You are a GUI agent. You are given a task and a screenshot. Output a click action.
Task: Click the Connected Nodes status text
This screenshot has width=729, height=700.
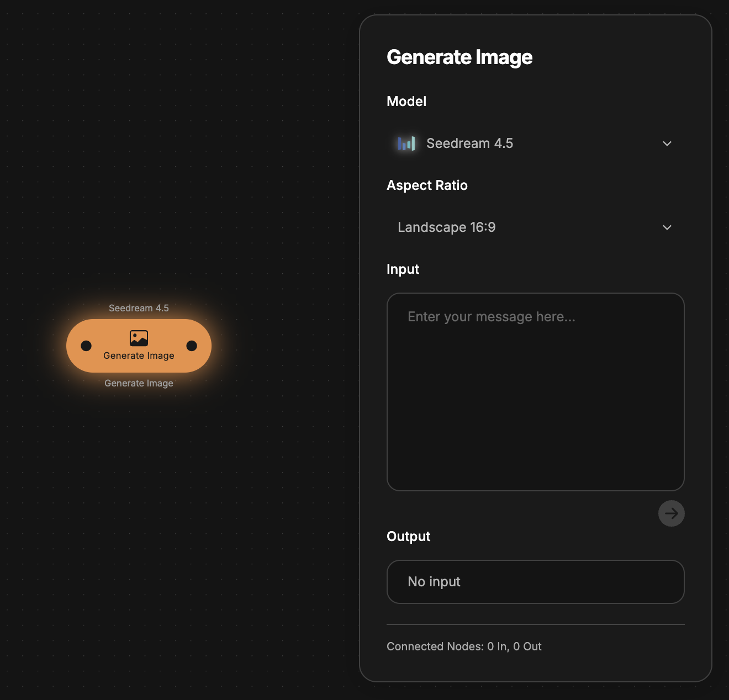click(x=464, y=646)
